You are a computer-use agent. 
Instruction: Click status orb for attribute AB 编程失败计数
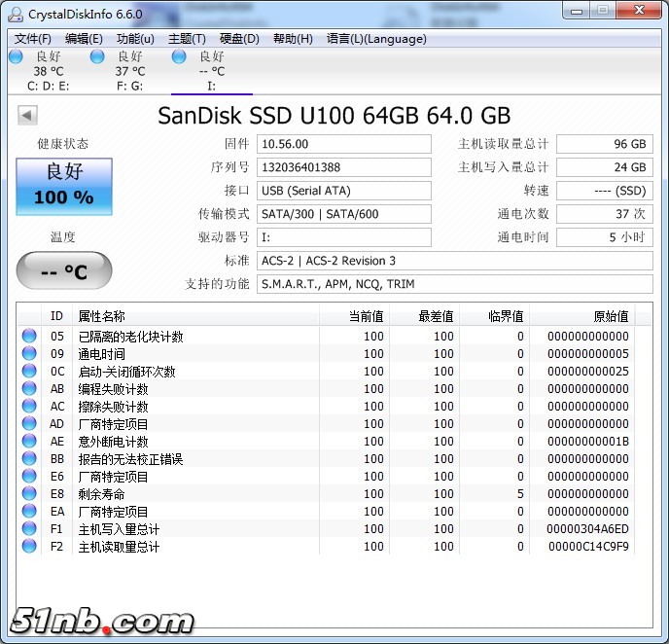pos(29,388)
